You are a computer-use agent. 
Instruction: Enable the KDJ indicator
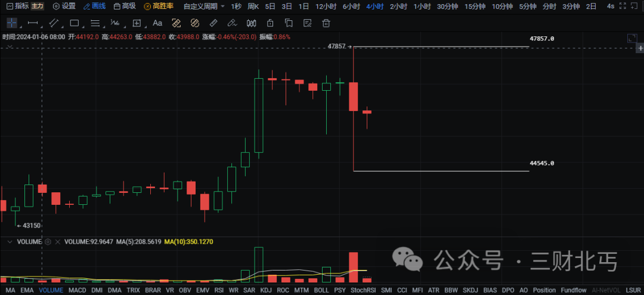point(267,290)
